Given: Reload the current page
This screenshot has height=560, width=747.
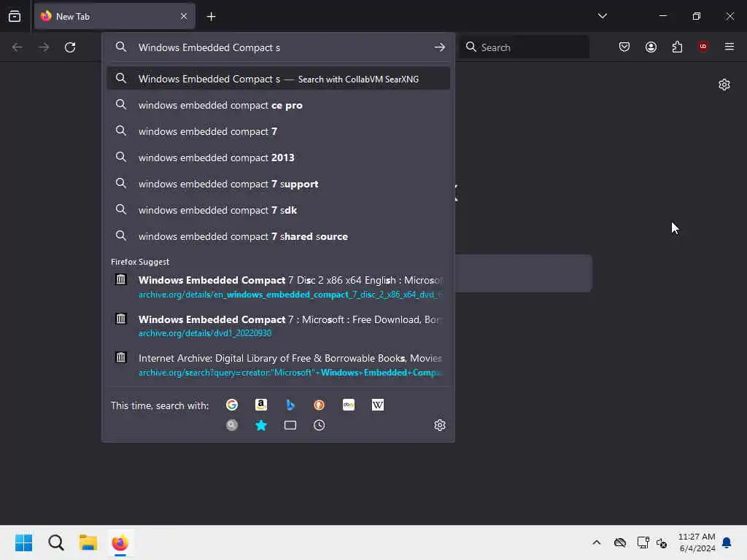Looking at the screenshot, I should (x=70, y=47).
